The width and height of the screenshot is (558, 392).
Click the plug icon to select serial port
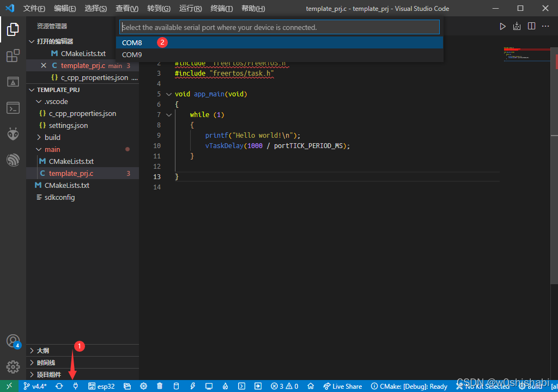pyautogui.click(x=75, y=386)
